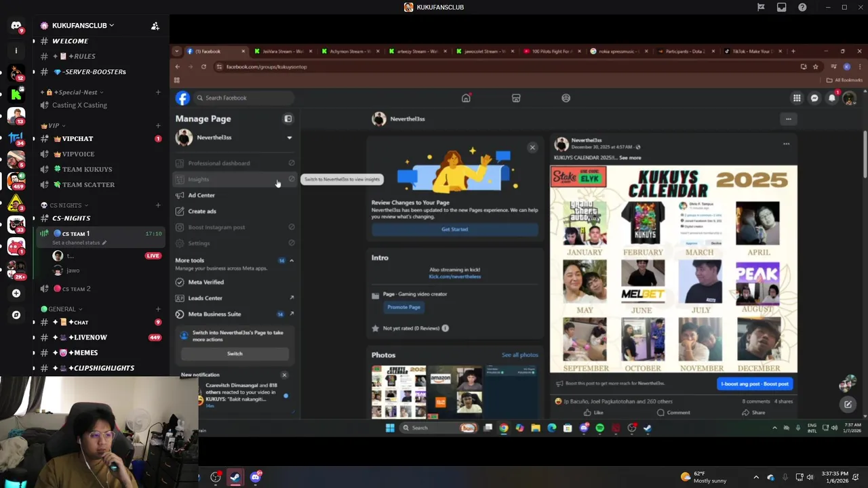Viewport: 868px width, 488px height.
Task: Switch to TikTok browser tab
Action: 754,51
